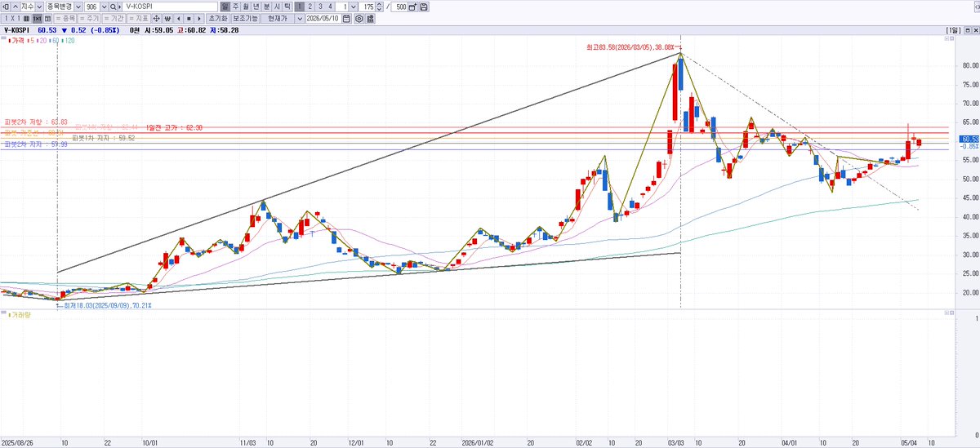Click the tower icon after the gear
Image resolution: width=980 pixels, height=448 pixels.
click(x=370, y=18)
